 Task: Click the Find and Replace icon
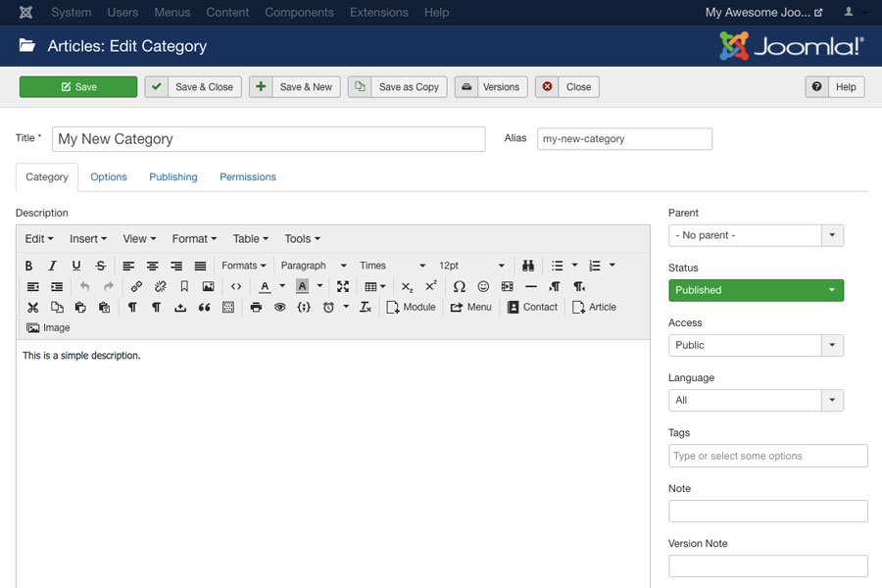pyautogui.click(x=527, y=266)
